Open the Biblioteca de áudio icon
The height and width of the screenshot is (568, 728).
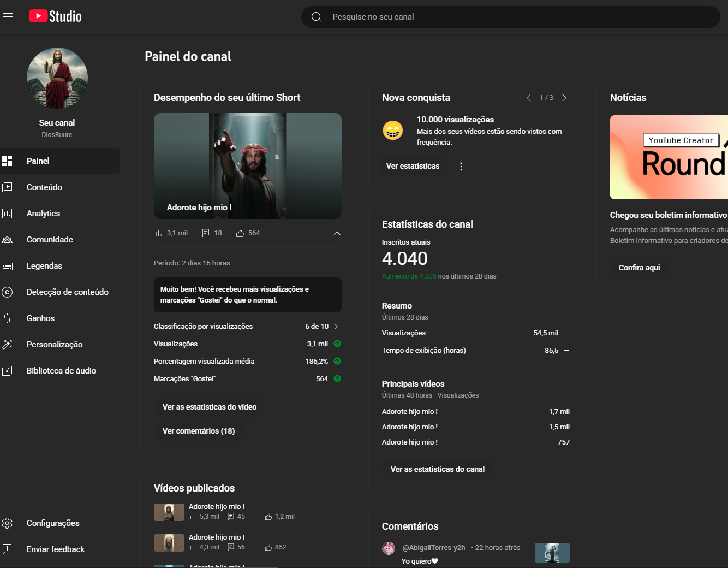[7, 371]
